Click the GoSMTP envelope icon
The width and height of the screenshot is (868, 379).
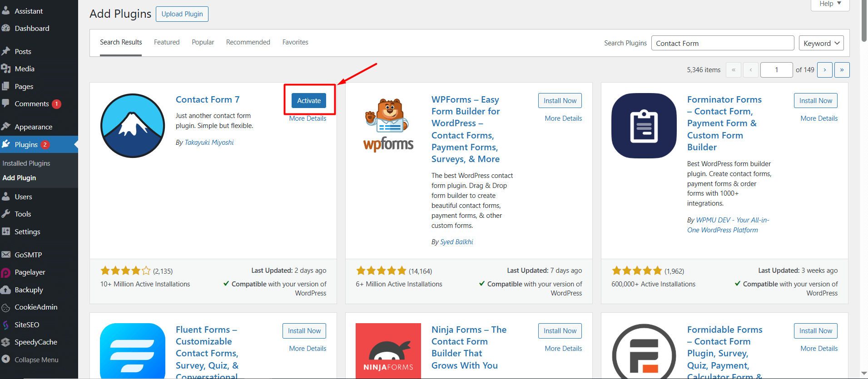6,255
